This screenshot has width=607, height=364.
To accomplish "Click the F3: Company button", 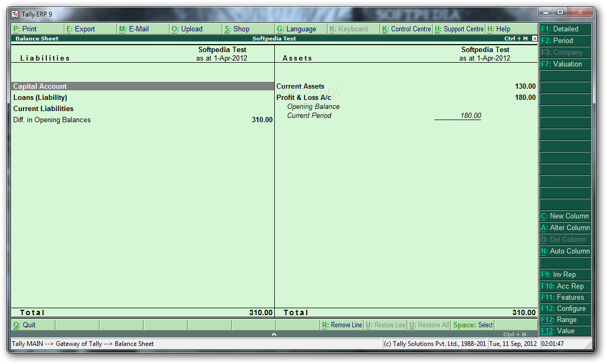I will coord(565,52).
